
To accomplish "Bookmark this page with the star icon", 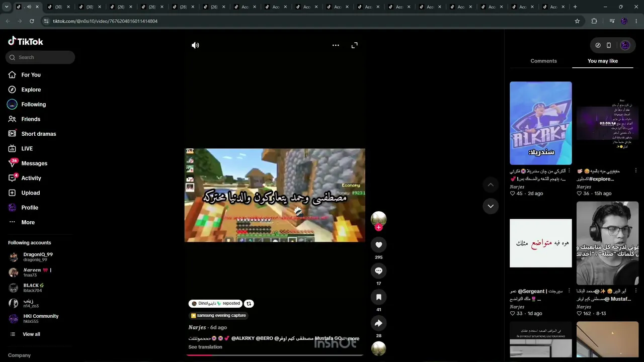I will click(x=577, y=21).
